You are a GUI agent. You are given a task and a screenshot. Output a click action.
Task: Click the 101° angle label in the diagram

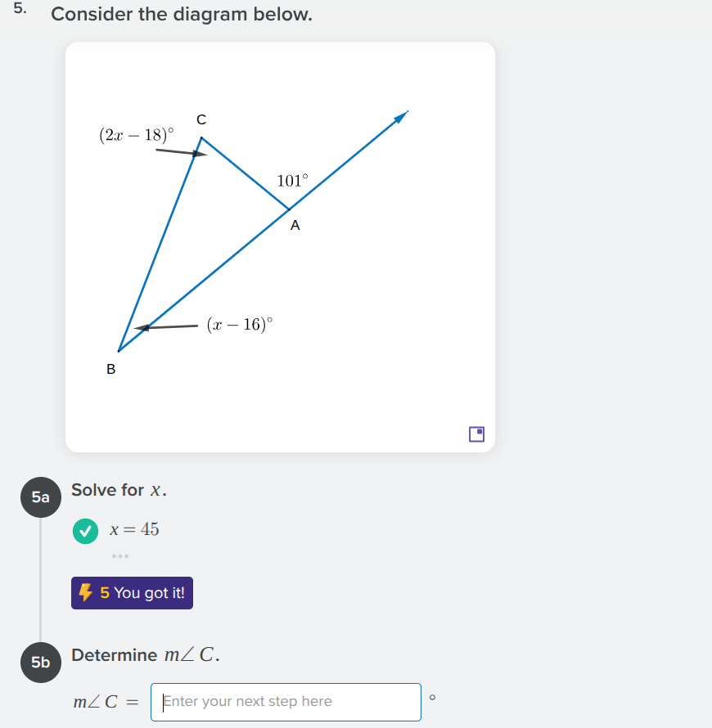coord(292,181)
